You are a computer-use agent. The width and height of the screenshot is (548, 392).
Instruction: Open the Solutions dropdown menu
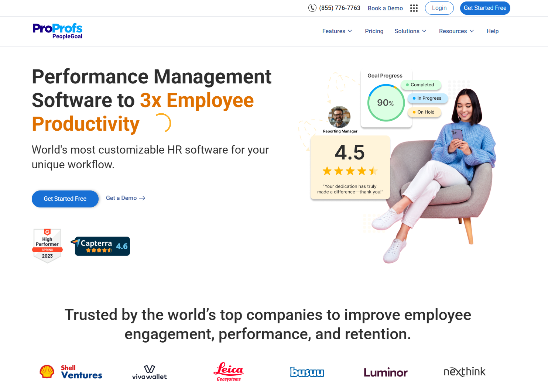pyautogui.click(x=410, y=31)
